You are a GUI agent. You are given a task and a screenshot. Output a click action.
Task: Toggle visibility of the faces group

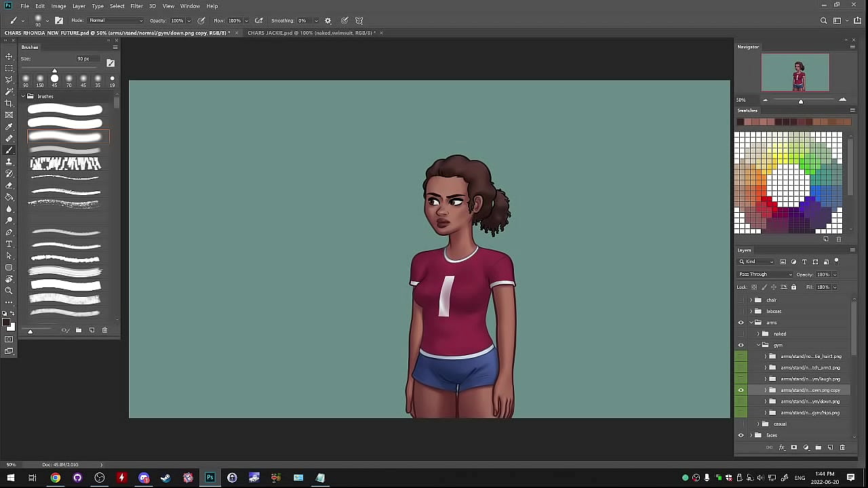pos(741,435)
